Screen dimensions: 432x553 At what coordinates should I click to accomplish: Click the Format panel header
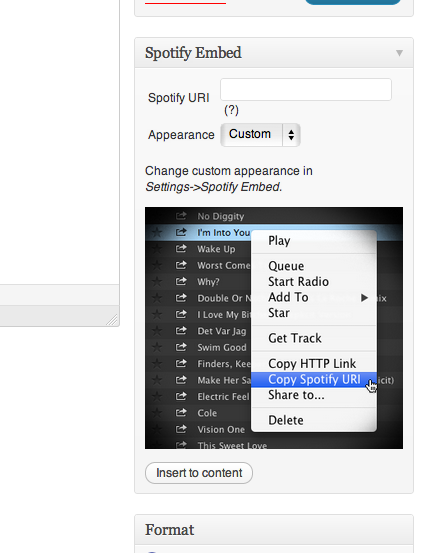tap(274, 530)
